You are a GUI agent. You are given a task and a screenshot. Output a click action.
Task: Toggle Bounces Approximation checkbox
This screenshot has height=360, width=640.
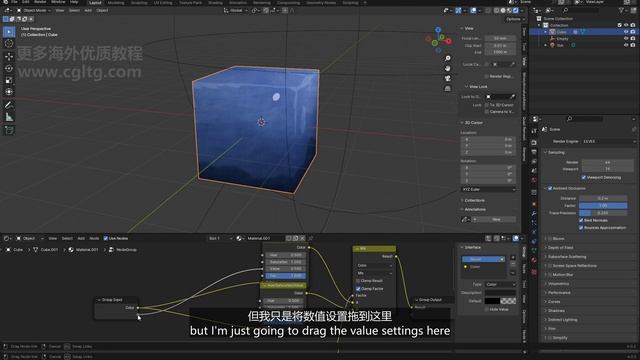point(581,228)
